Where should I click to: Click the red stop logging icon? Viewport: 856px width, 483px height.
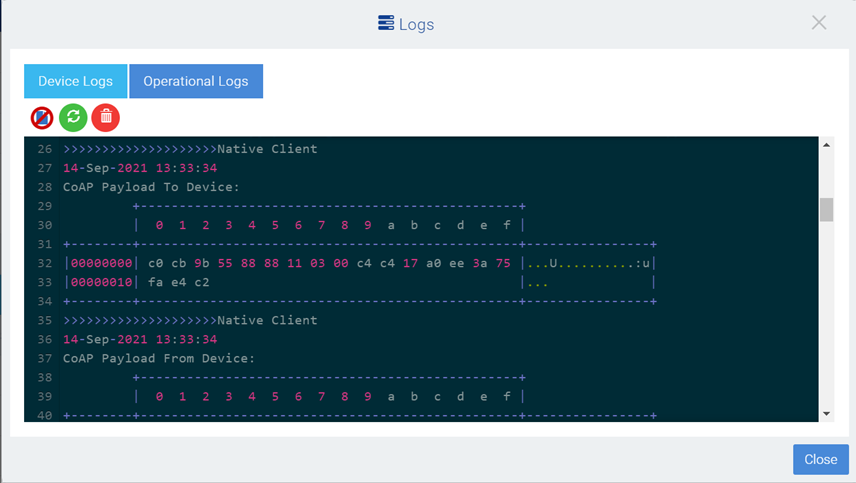pos(42,118)
